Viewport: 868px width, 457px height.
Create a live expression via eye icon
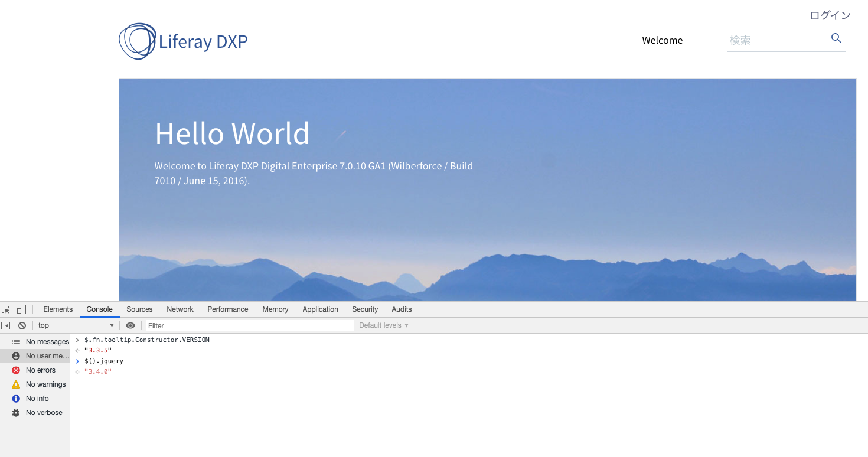(130, 325)
